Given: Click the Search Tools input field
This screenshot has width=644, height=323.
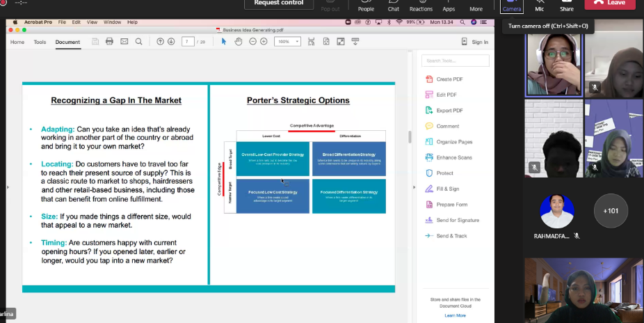Looking at the screenshot, I should pos(456,61).
